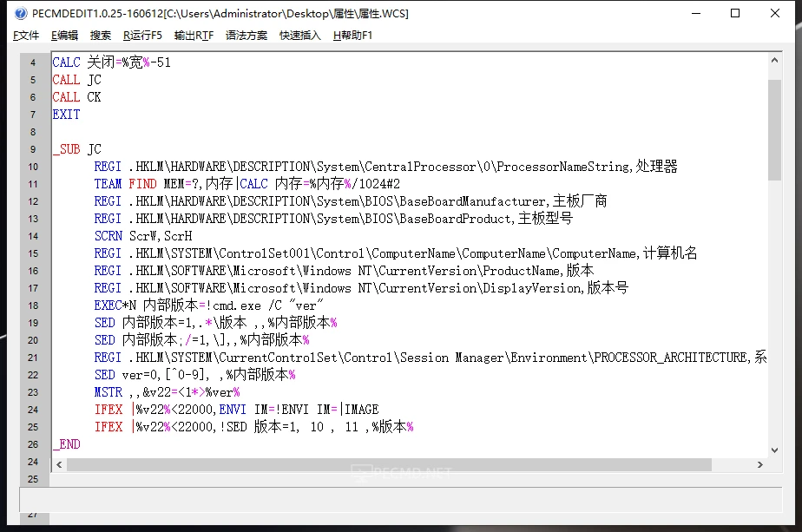
Task: Click the 'CALL CK' line
Action: click(x=76, y=97)
